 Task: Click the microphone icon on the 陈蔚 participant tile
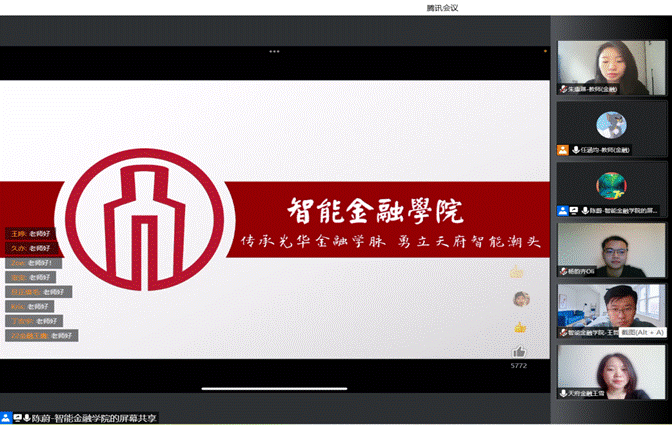pos(585,211)
